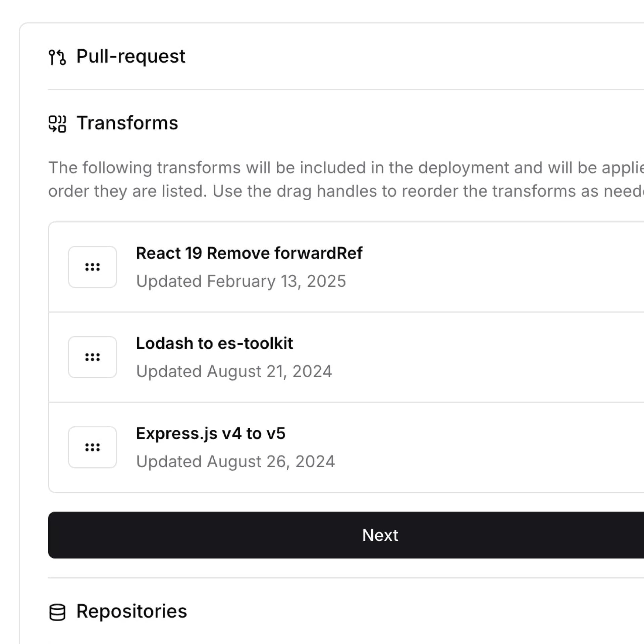Screen dimensions: 644x644
Task: Select the React 19 Remove forwardRef title
Action: click(x=249, y=253)
